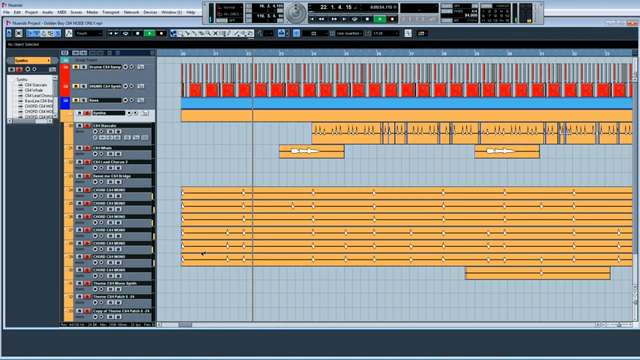Select the Erase tool
Image resolution: width=640 pixels, height=360 pixels.
pos(201,33)
